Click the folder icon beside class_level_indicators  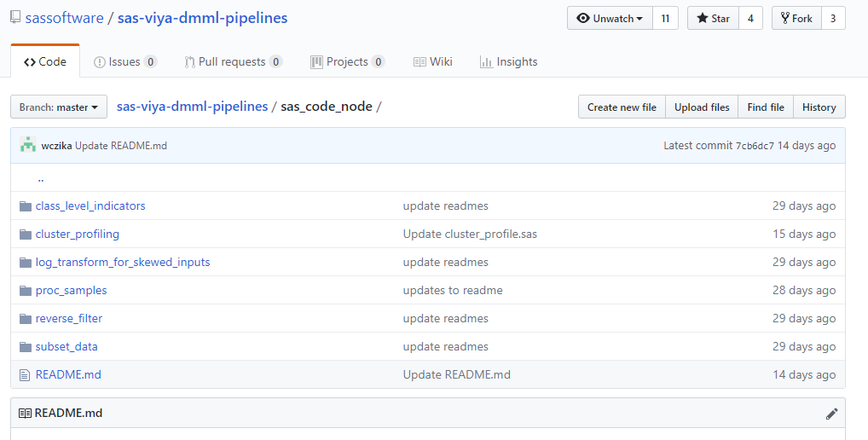pyautogui.click(x=25, y=206)
